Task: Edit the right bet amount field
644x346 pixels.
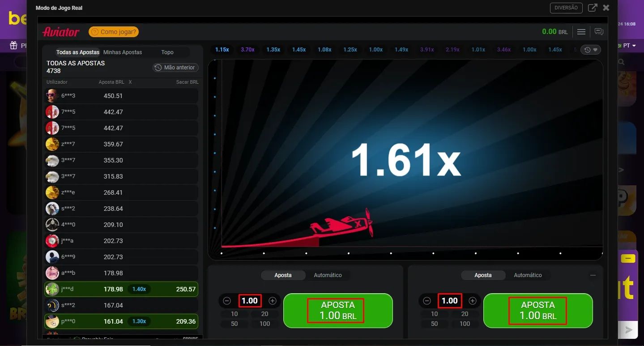Action: pos(450,301)
